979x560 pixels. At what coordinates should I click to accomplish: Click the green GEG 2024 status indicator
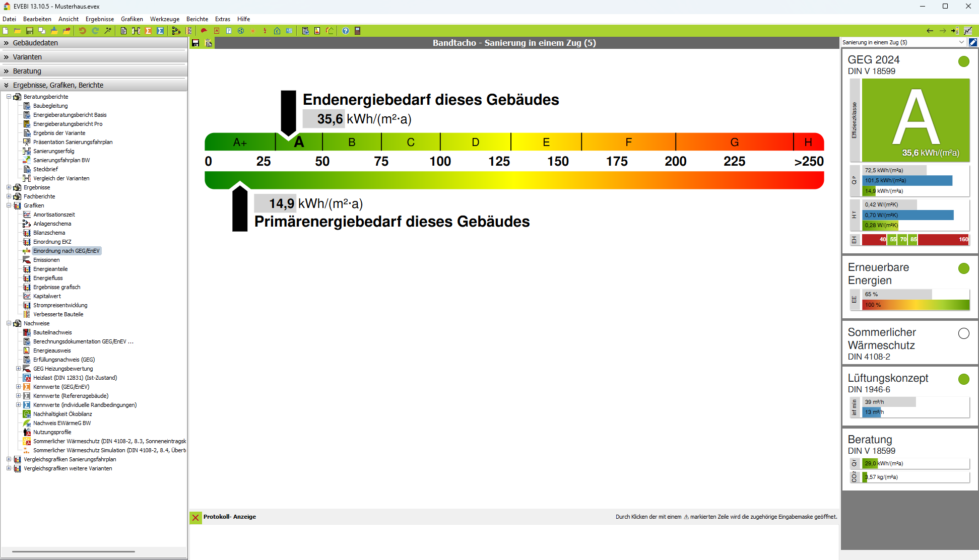coord(963,61)
